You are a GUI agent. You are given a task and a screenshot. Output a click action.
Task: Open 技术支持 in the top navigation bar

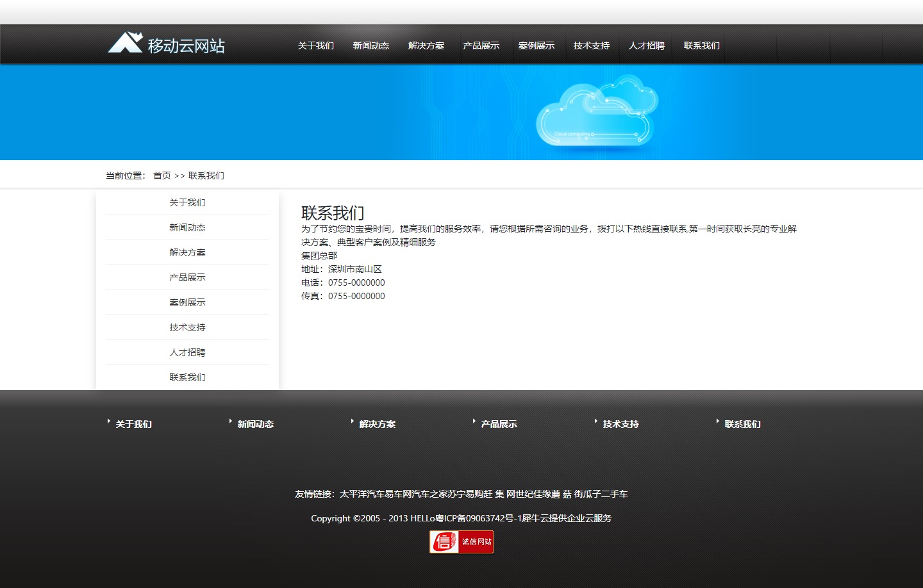[591, 45]
